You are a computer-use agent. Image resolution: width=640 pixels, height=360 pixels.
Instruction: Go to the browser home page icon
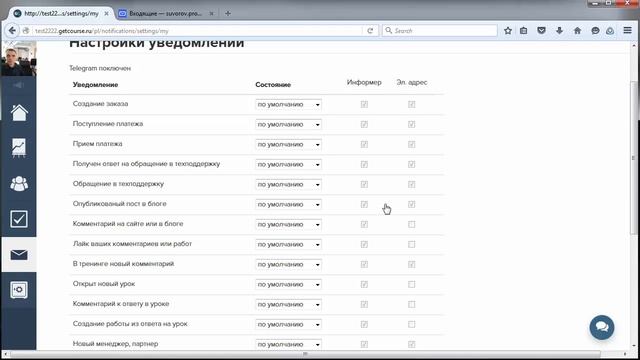coord(577,31)
